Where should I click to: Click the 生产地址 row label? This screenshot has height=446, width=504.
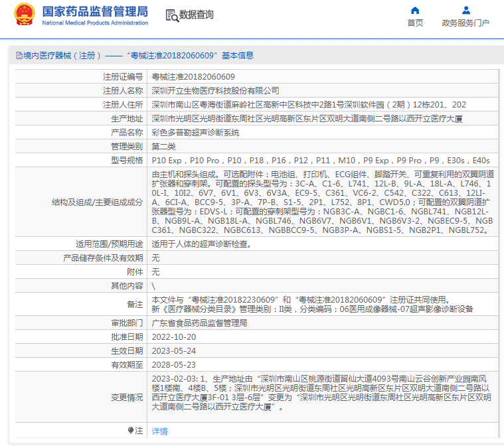click(x=127, y=119)
